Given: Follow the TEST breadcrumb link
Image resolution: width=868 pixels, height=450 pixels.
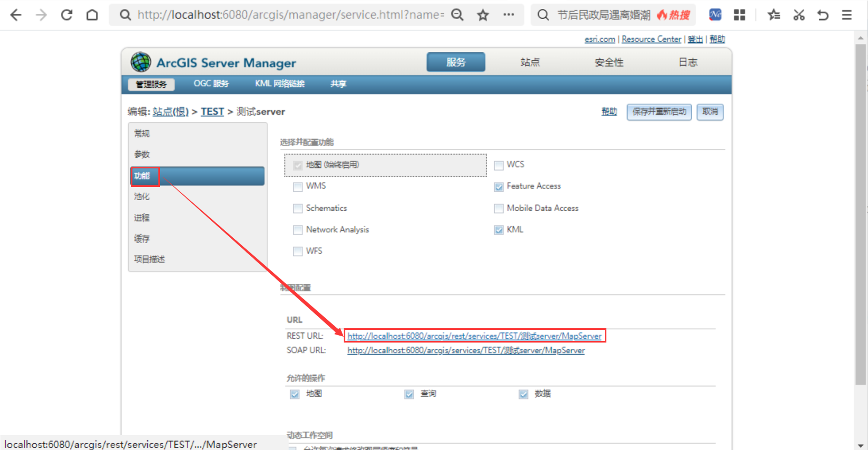Looking at the screenshot, I should click(212, 112).
